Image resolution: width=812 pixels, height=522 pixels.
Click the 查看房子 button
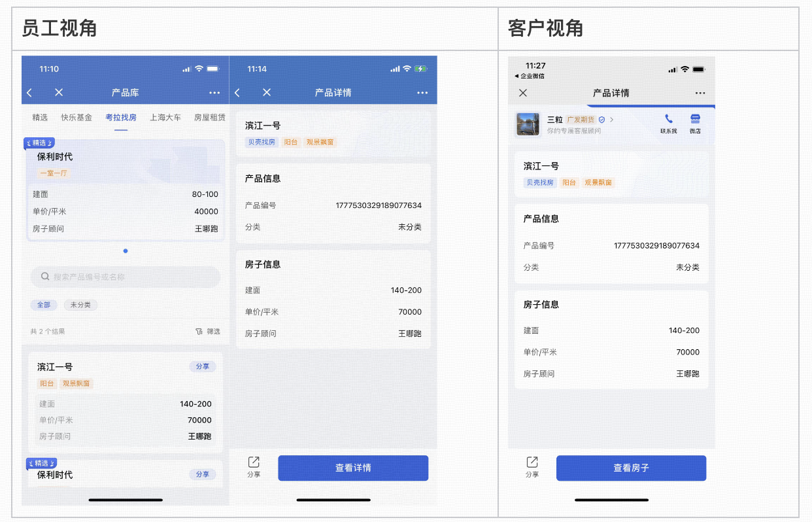631,468
